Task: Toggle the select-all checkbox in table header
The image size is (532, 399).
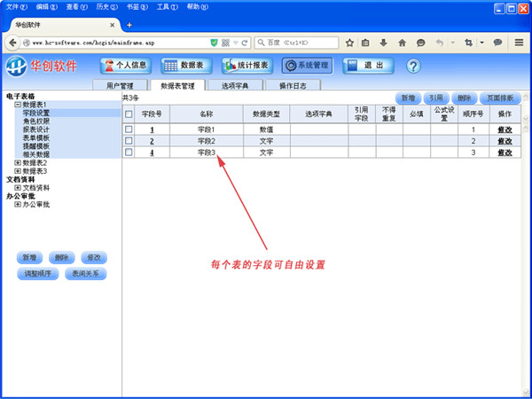Action: [x=129, y=114]
